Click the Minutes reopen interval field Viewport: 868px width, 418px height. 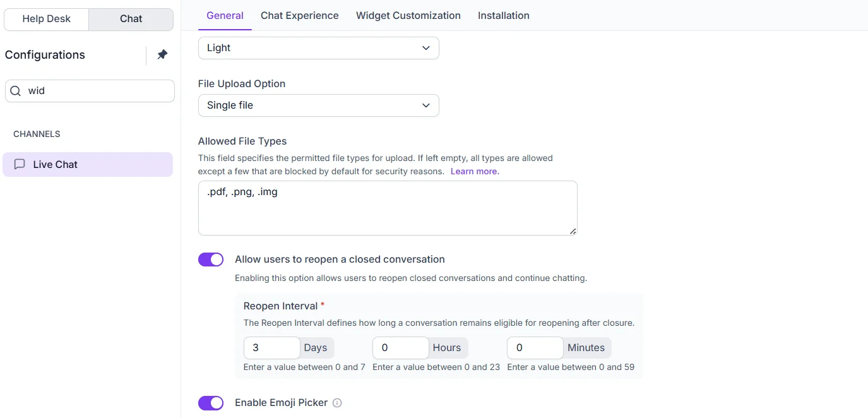click(x=535, y=348)
